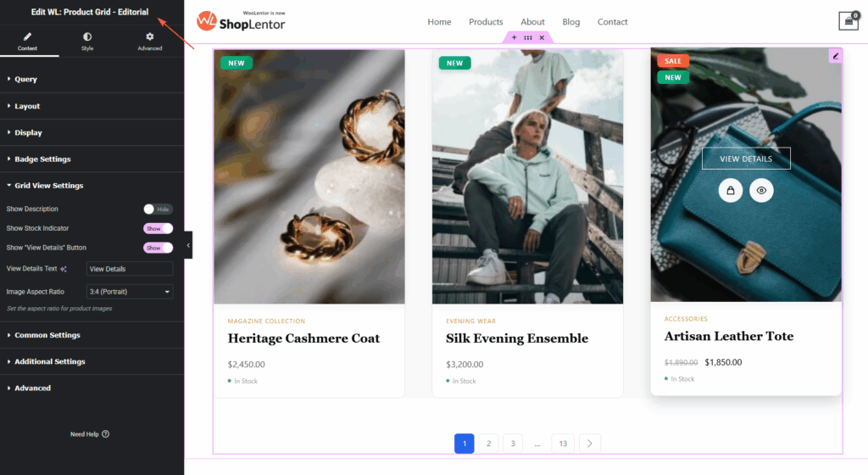Collapse the editor panel with the arrow handle
This screenshot has width=868, height=475.
(x=188, y=245)
